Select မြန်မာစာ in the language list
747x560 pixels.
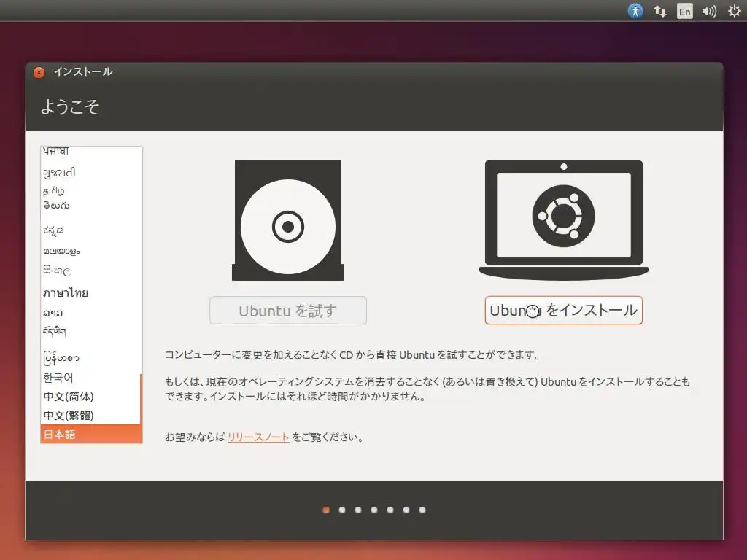coord(90,357)
